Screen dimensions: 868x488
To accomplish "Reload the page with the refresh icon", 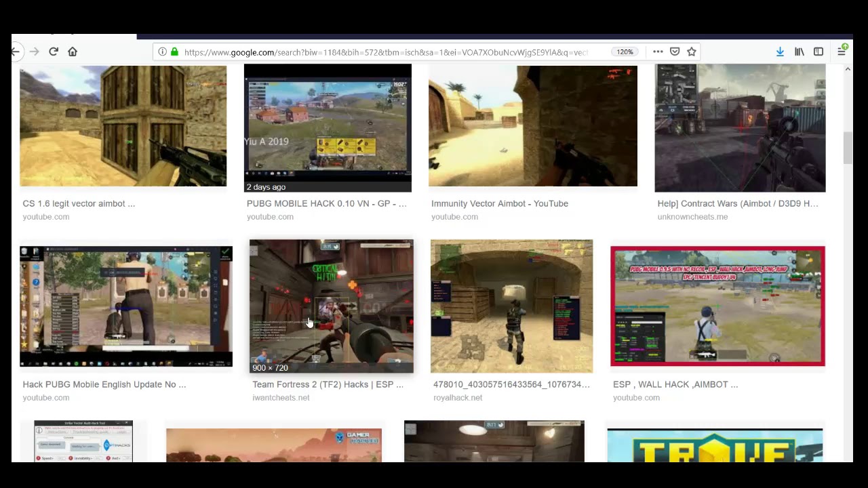I will pos(54,52).
